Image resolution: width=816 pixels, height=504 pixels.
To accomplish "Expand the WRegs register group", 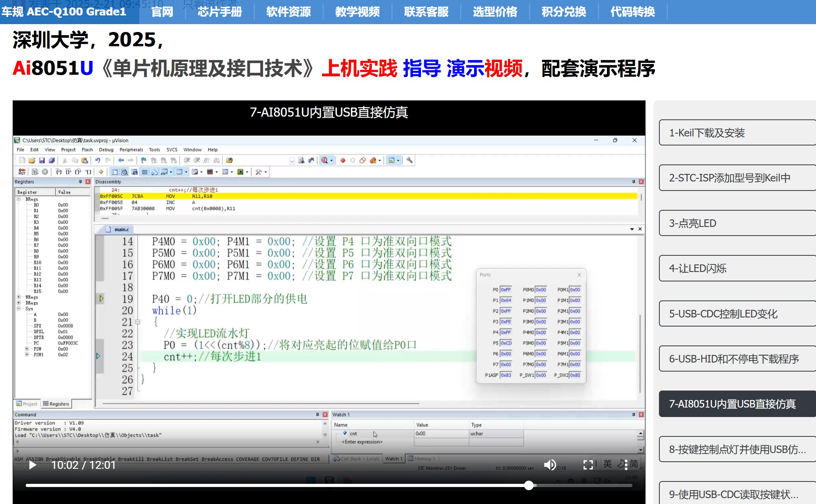I will coord(19,297).
